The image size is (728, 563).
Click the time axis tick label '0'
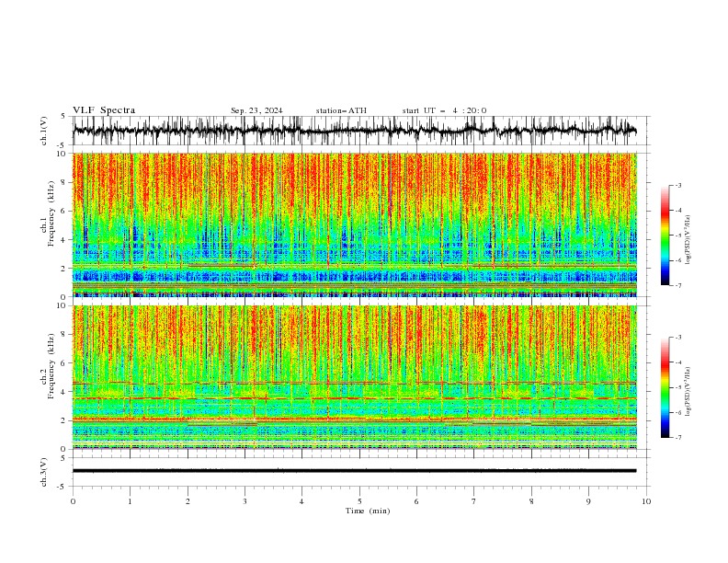click(73, 501)
